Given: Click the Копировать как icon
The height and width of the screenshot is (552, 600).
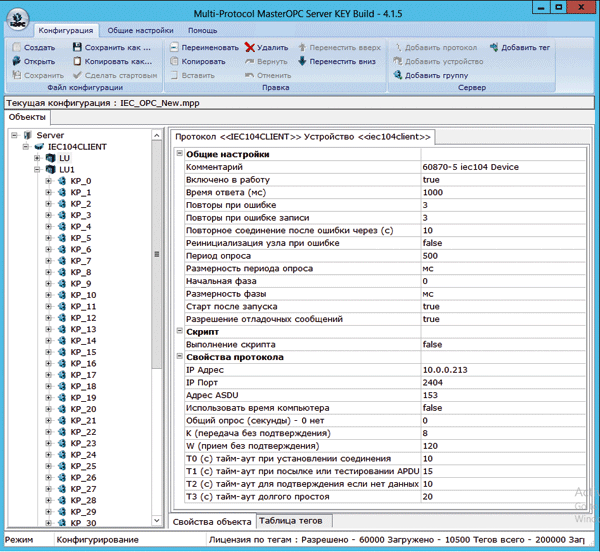Looking at the screenshot, I should coord(77,61).
